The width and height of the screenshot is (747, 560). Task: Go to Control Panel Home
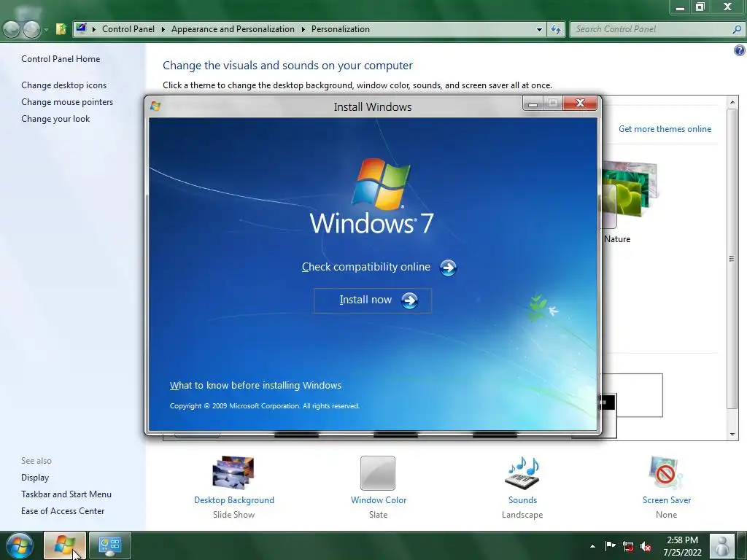click(x=61, y=59)
